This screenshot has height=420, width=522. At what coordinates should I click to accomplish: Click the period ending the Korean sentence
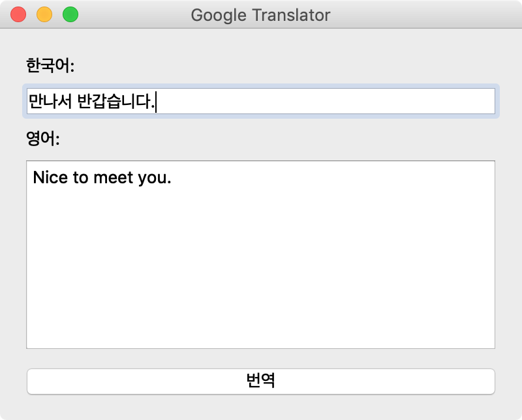tap(153, 107)
